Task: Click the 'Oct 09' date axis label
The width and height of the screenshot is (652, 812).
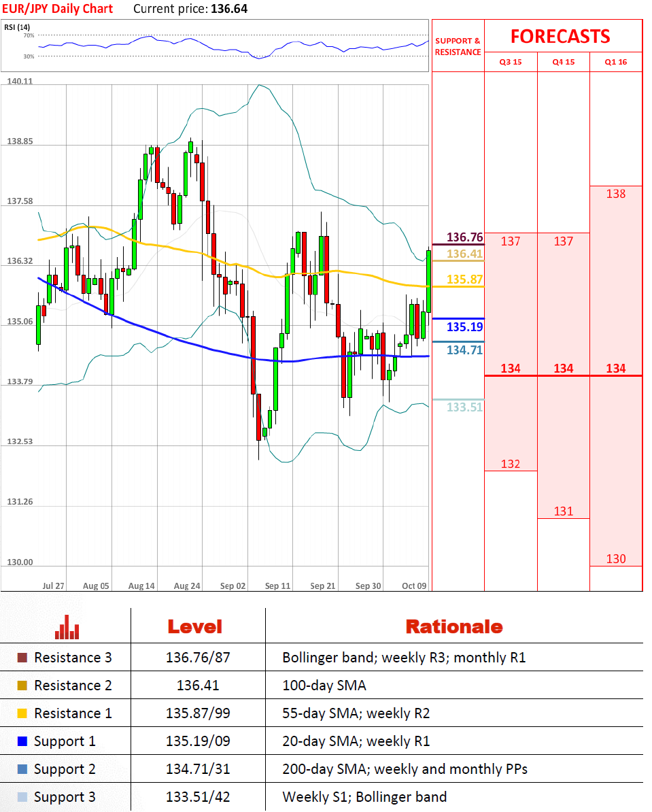Action: pos(414,586)
